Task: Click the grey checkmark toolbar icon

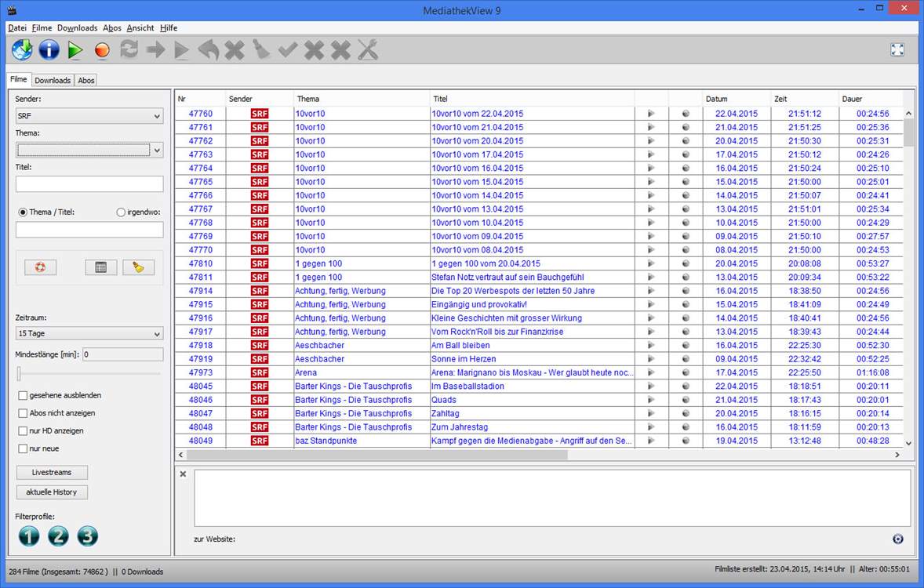Action: point(288,50)
